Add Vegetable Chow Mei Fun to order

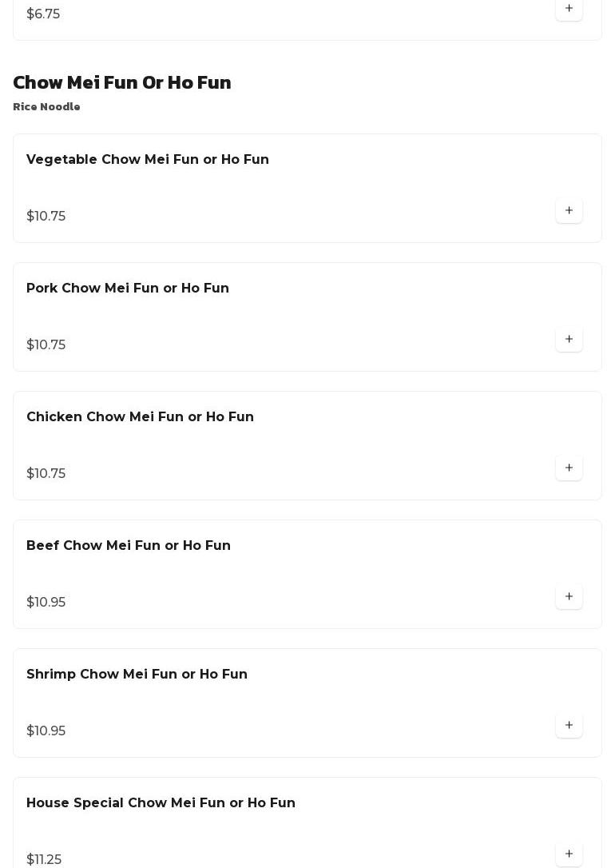[x=569, y=210]
